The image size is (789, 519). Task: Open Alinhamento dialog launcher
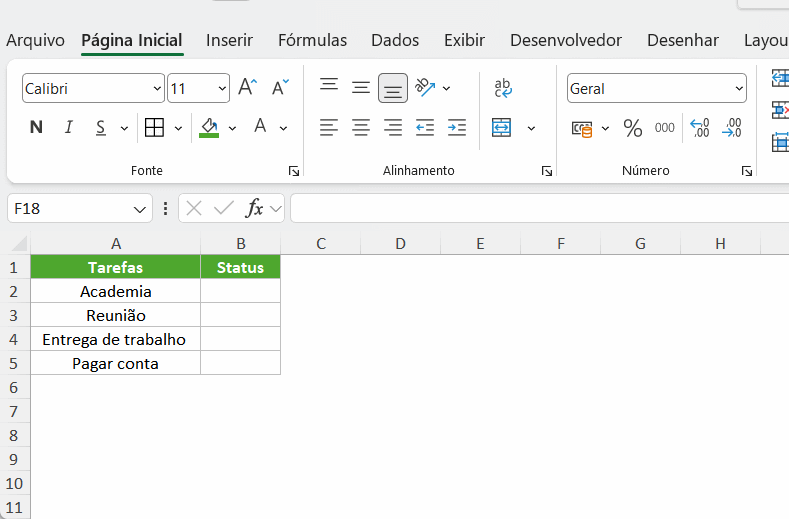(547, 171)
